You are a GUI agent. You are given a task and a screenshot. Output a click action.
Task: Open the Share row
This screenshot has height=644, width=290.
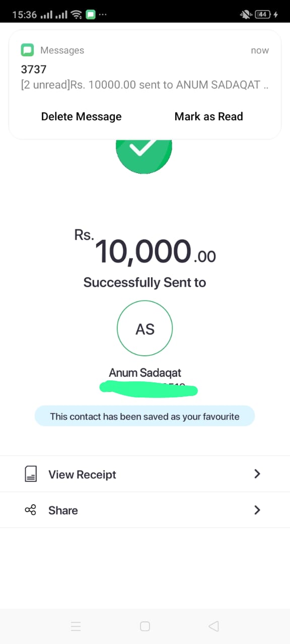145,510
